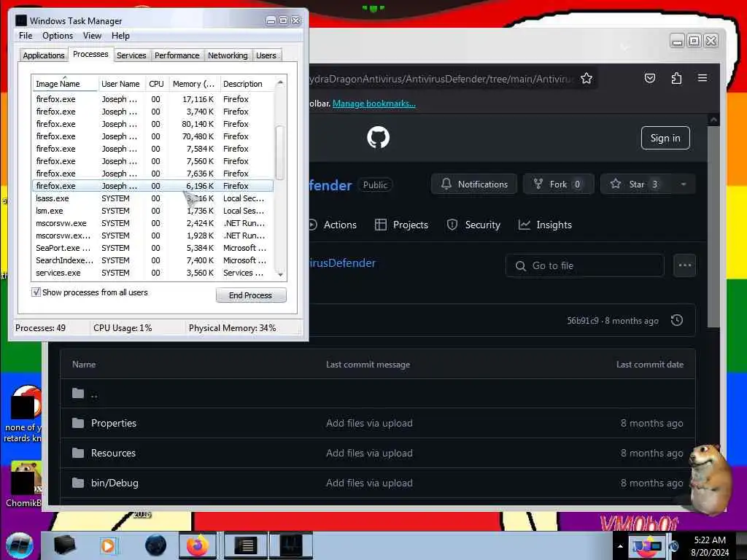This screenshot has height=560, width=747.
Task: Open the Help menu in Task Manager
Action: coord(120,36)
